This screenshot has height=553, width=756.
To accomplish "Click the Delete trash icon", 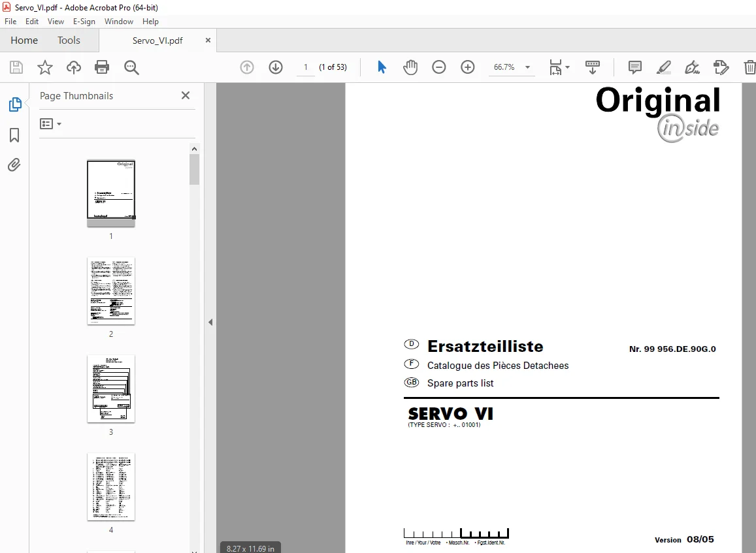I will click(749, 67).
